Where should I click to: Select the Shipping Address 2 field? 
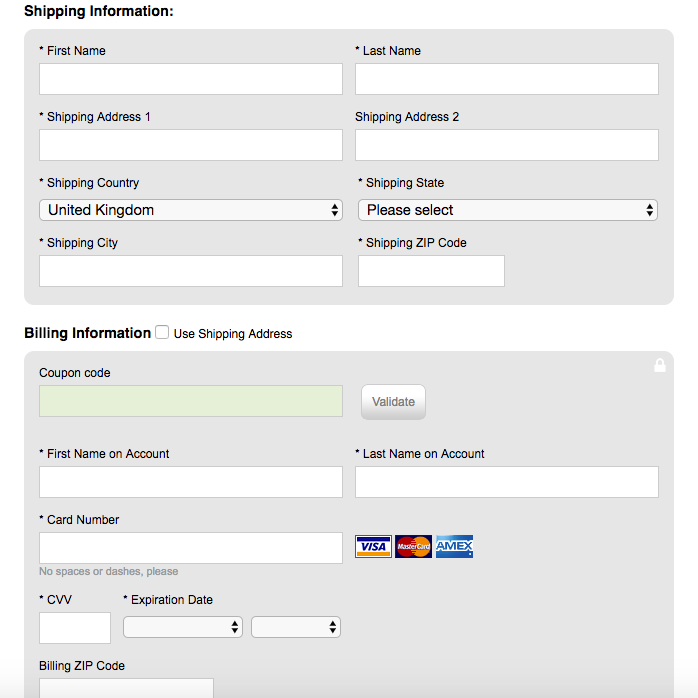[507, 145]
